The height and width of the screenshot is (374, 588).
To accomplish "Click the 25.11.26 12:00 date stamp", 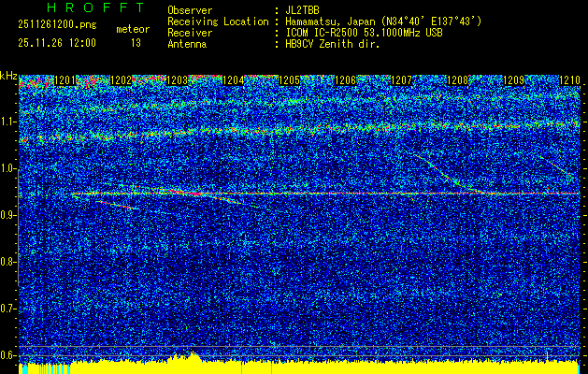I will click(x=55, y=42).
